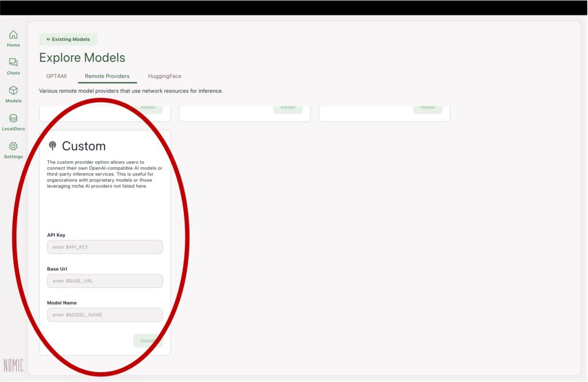Open the LocalDocs database icon
The width and height of the screenshot is (588, 382).
13,119
